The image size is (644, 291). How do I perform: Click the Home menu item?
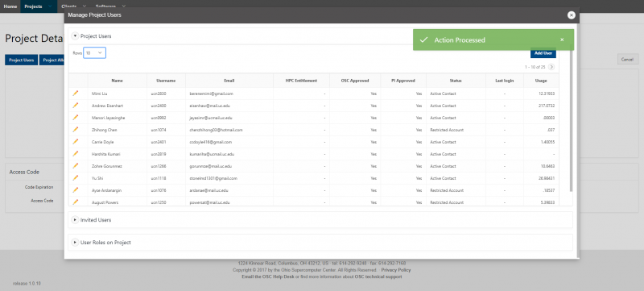click(x=10, y=6)
